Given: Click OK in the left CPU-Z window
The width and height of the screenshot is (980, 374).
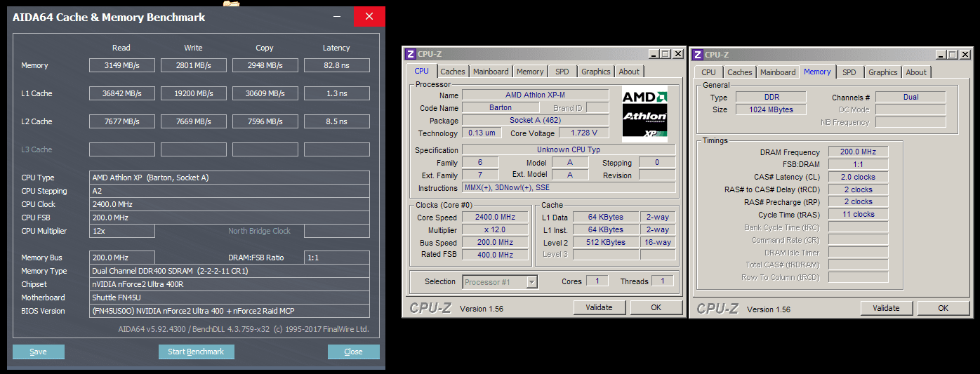Looking at the screenshot, I should 656,307.
